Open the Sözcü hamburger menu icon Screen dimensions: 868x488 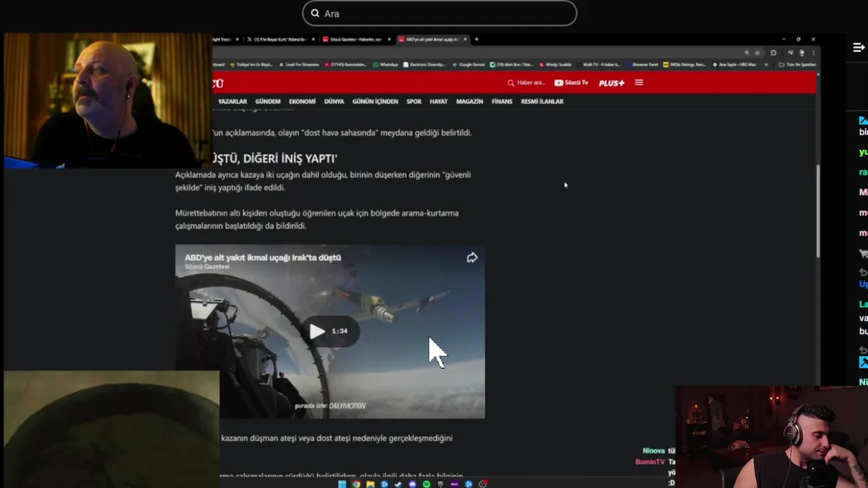pos(639,83)
